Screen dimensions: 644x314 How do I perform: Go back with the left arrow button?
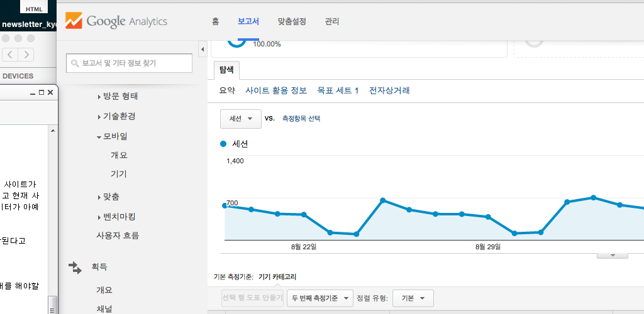click(x=11, y=55)
